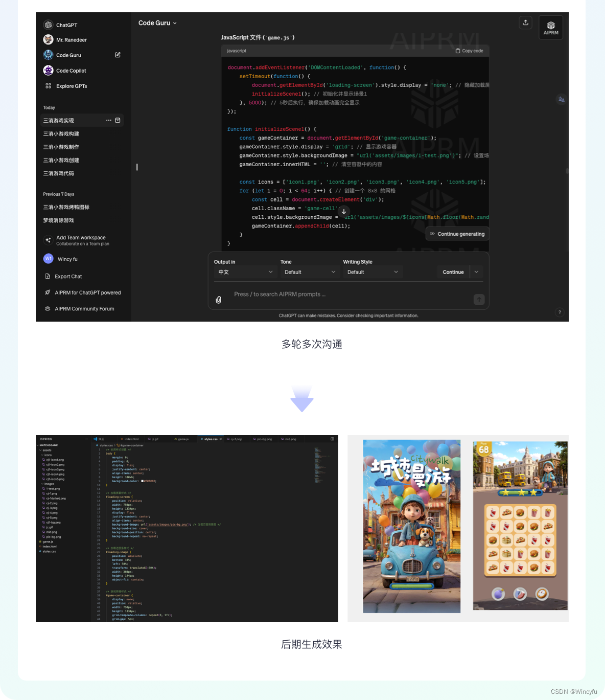Expand the arrow next to Continue

coord(476,272)
